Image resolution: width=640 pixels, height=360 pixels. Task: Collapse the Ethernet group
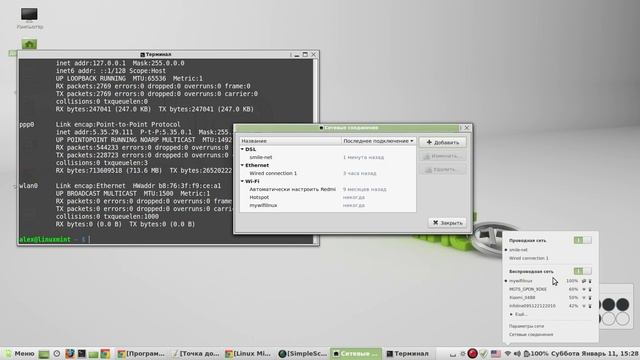[242, 165]
